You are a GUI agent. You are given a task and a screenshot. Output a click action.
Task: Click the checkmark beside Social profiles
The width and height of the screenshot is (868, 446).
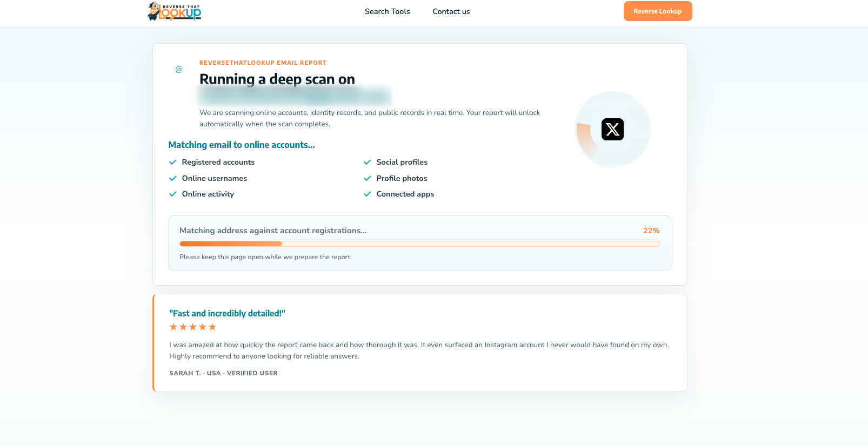tap(368, 162)
